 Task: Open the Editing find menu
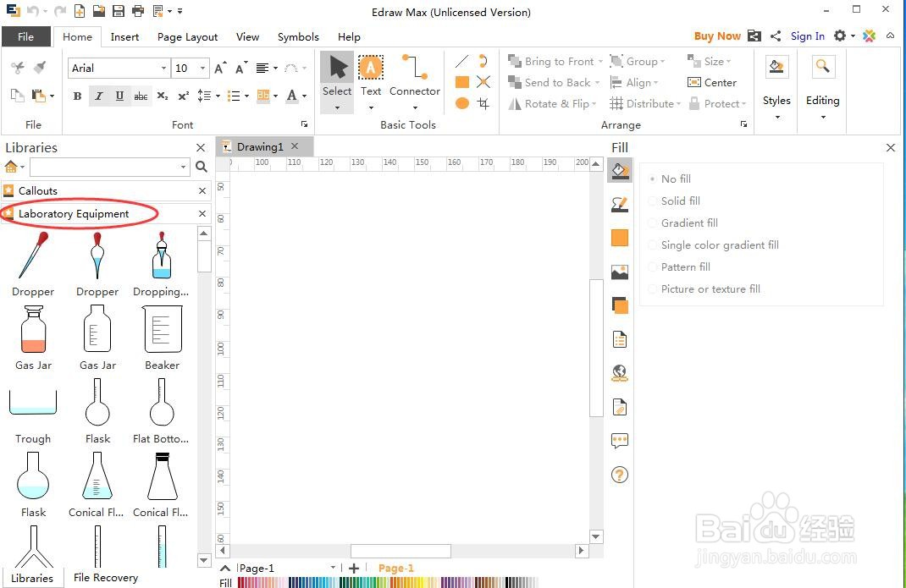click(822, 88)
